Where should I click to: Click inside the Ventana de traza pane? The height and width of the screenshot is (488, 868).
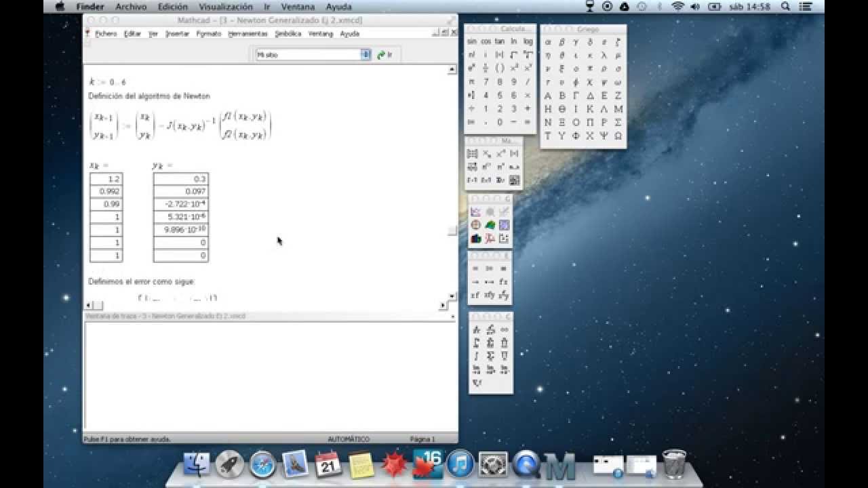tap(270, 376)
